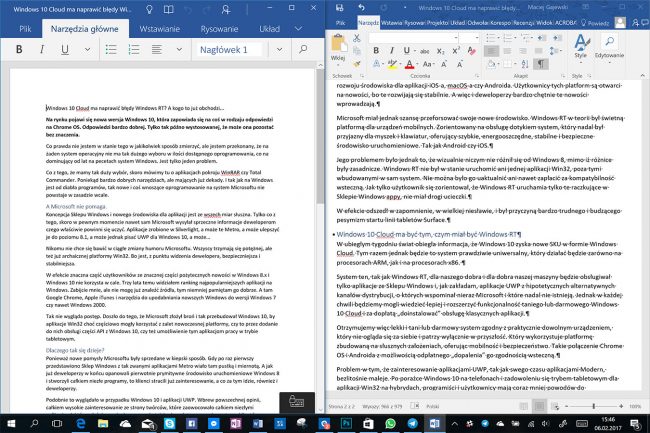Image resolution: width=650 pixels, height=433 pixels.
Task: Open the Recenzja tab in desktop Word
Action: 524,23
